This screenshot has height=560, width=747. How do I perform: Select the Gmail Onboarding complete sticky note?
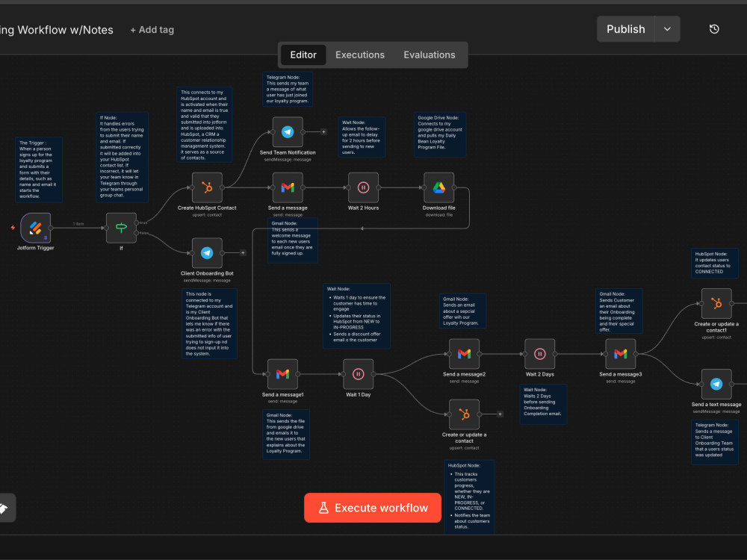coord(619,311)
